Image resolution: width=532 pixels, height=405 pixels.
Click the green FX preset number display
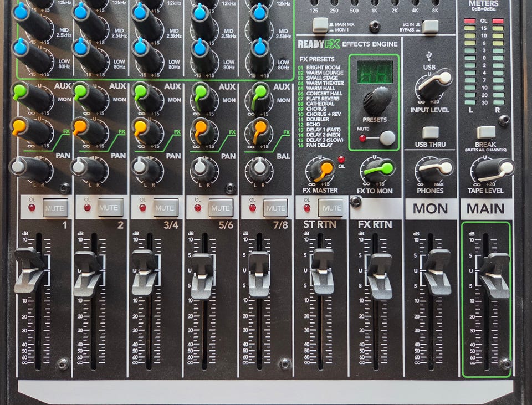coord(375,72)
